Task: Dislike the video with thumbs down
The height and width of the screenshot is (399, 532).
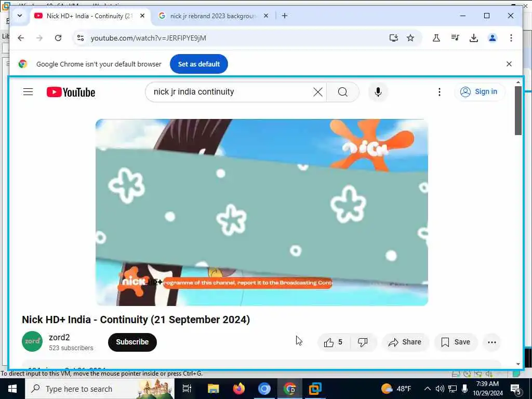Action: coord(363,342)
